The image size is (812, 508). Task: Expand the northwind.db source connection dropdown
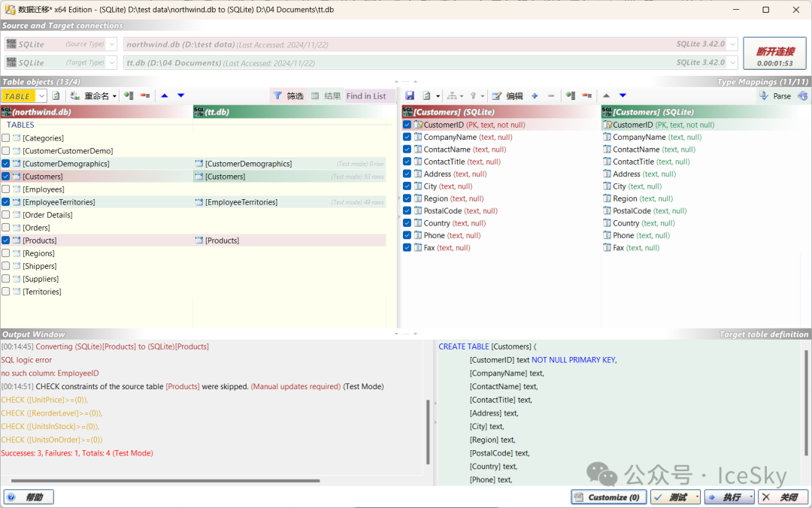click(732, 45)
